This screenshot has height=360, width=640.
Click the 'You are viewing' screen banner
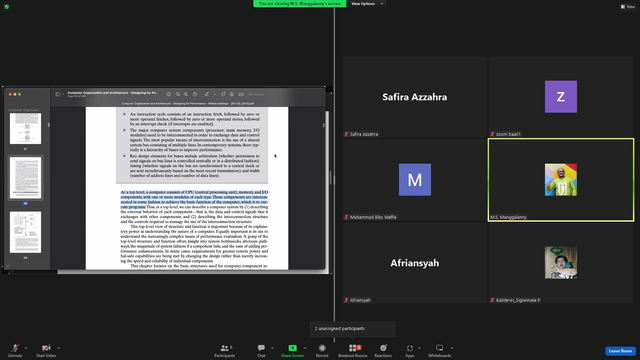300,4
